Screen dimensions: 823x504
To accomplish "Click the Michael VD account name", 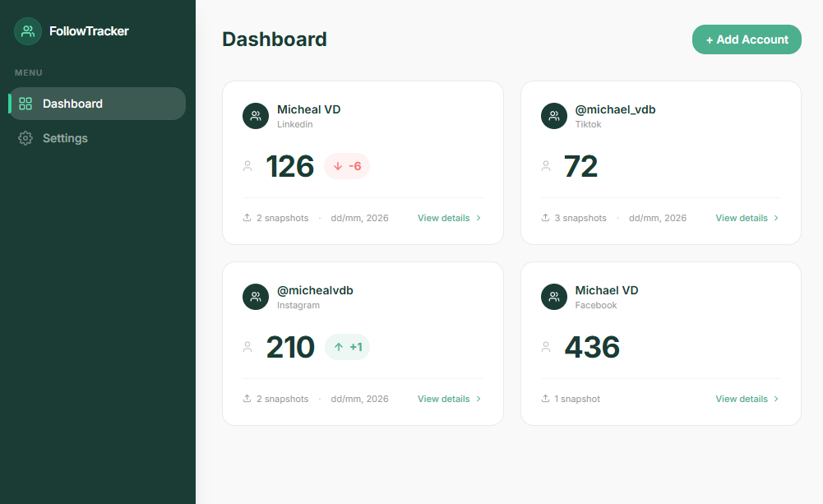I will [x=607, y=290].
